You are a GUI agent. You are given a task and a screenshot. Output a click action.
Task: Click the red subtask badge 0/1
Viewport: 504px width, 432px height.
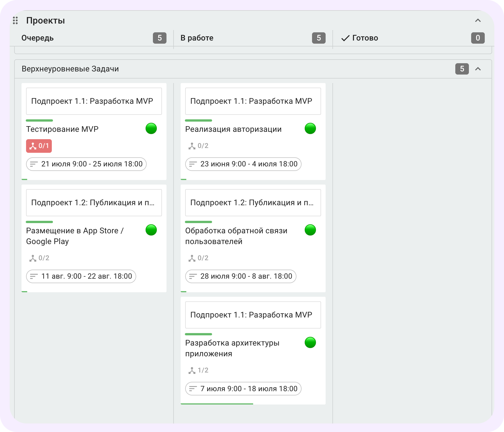pyautogui.click(x=39, y=146)
